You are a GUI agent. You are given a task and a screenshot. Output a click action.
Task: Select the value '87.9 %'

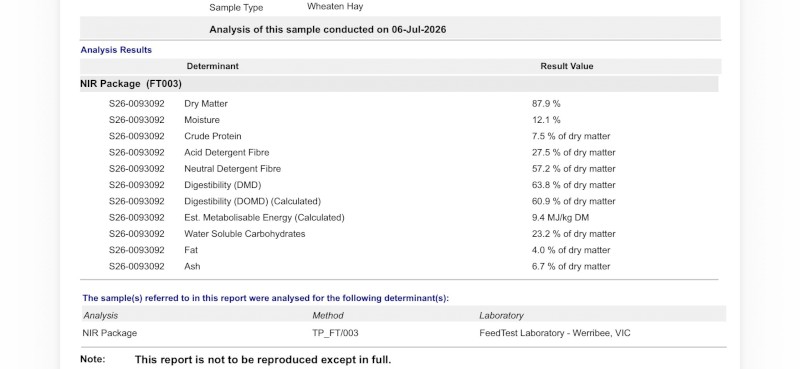tap(546, 104)
